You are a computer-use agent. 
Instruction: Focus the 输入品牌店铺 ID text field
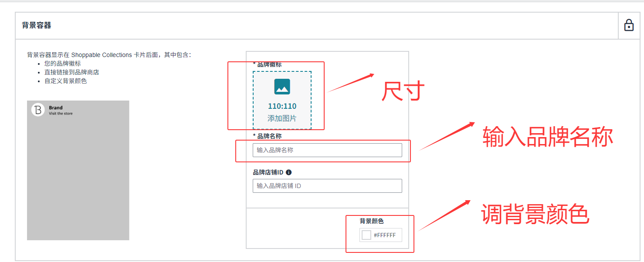pos(327,186)
